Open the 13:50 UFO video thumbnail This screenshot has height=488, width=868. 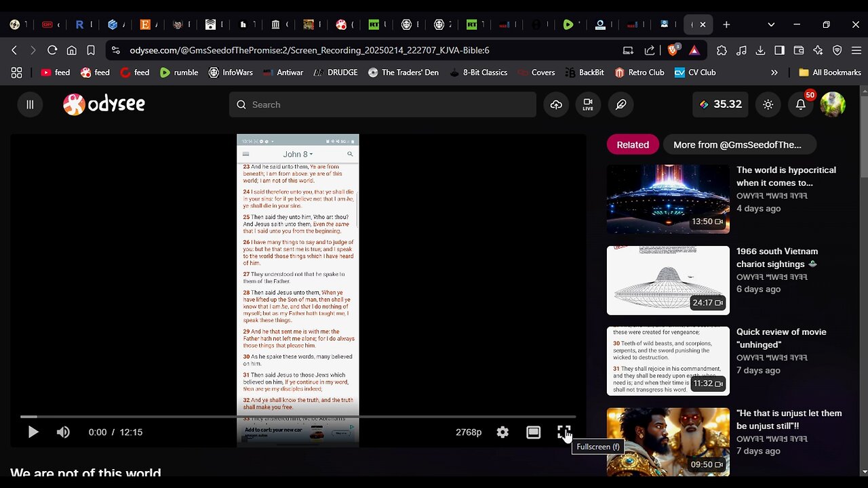tap(668, 199)
